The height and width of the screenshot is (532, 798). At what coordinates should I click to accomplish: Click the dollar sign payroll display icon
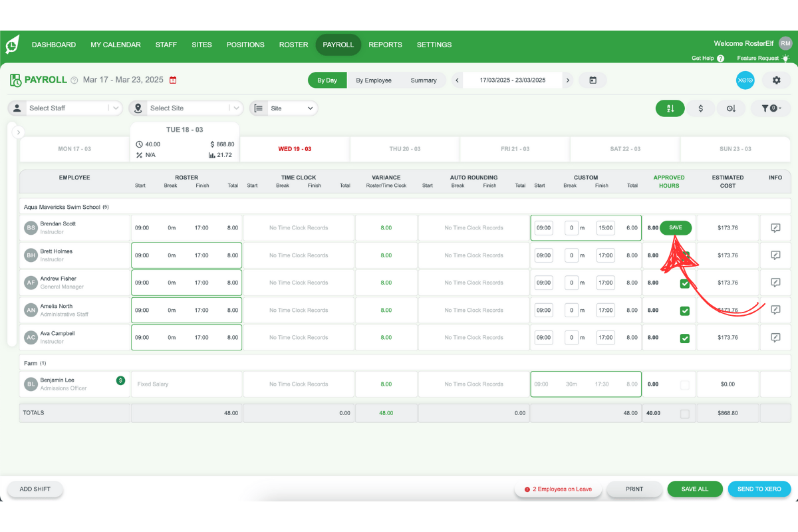coord(701,108)
